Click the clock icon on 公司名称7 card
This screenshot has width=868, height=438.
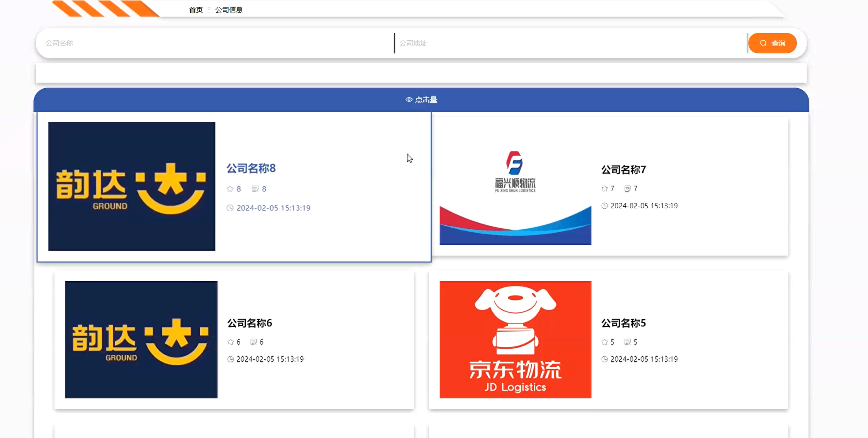point(605,206)
